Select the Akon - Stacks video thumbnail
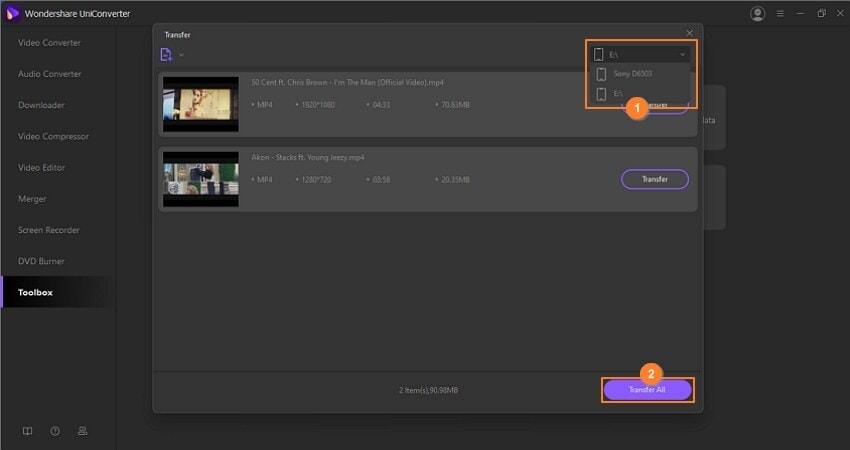The image size is (850, 450). (x=201, y=179)
